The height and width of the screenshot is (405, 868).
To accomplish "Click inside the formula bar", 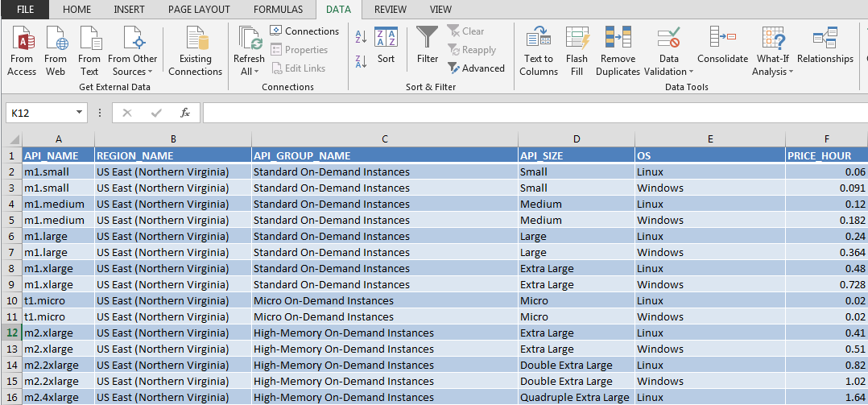I will [531, 114].
